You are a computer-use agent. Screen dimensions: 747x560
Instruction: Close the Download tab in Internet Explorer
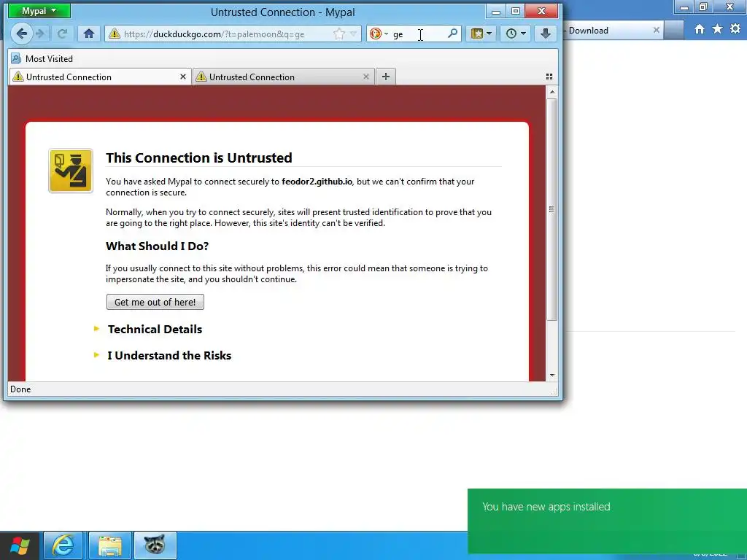tap(656, 30)
